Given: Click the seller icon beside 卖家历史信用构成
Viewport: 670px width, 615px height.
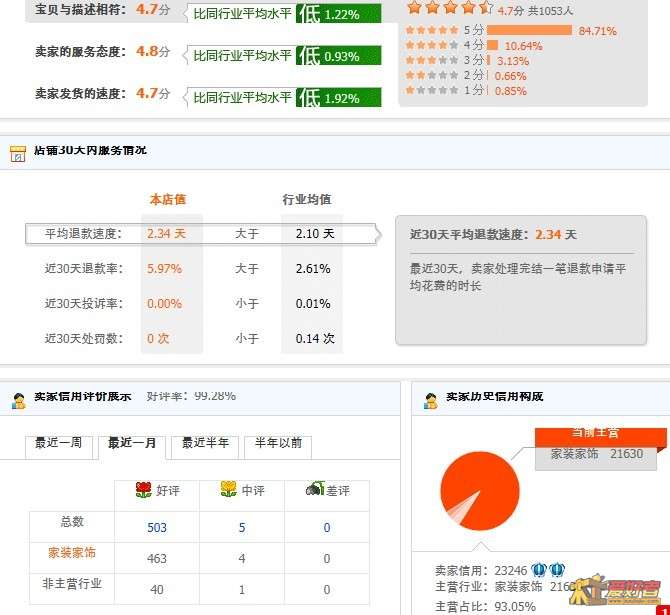Looking at the screenshot, I should (x=431, y=400).
